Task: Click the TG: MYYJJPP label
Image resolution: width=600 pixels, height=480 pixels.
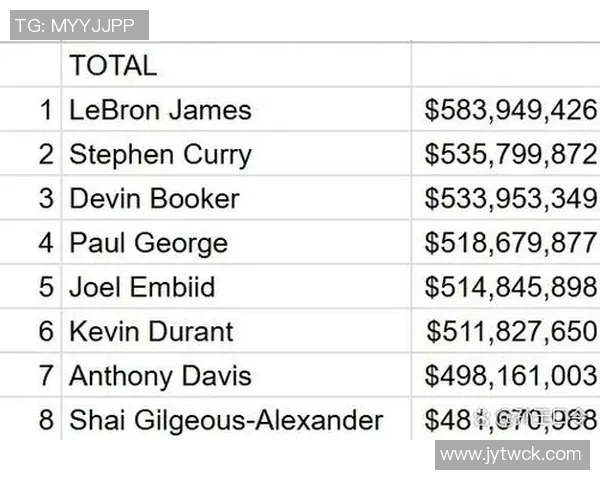Action: tap(79, 25)
